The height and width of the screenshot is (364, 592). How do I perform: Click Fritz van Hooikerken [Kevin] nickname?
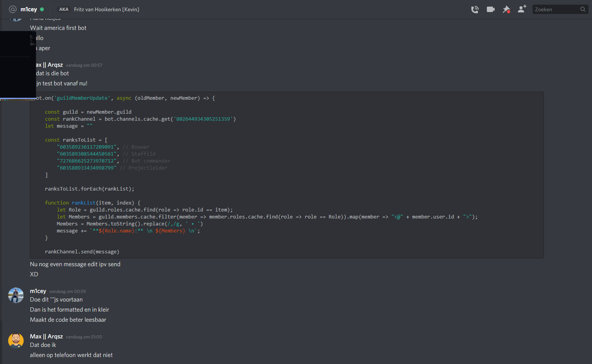click(106, 9)
